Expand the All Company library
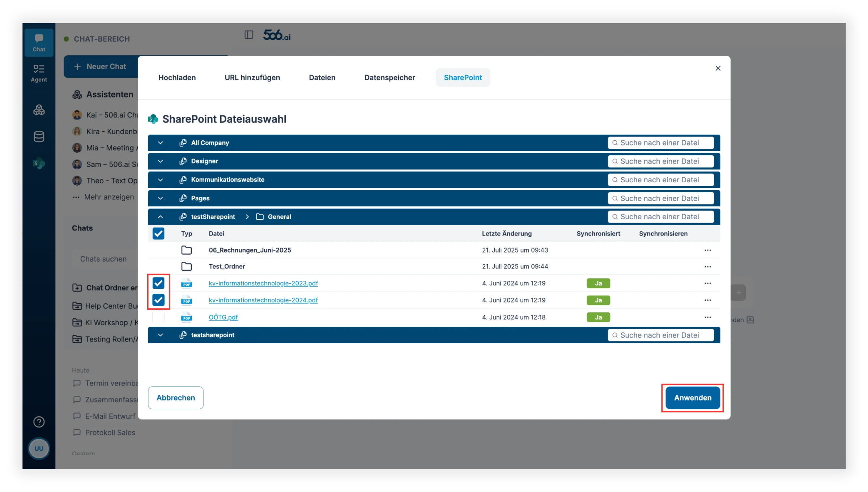This screenshot has height=492, width=868. (160, 143)
